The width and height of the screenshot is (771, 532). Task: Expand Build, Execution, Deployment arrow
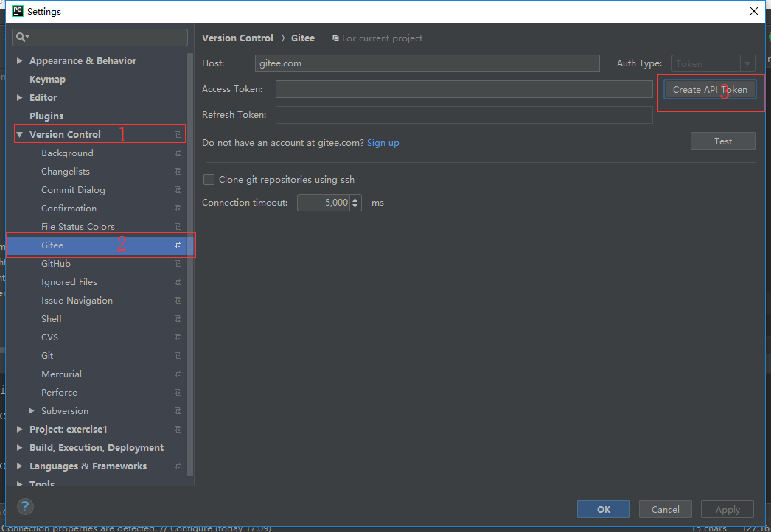tap(20, 447)
